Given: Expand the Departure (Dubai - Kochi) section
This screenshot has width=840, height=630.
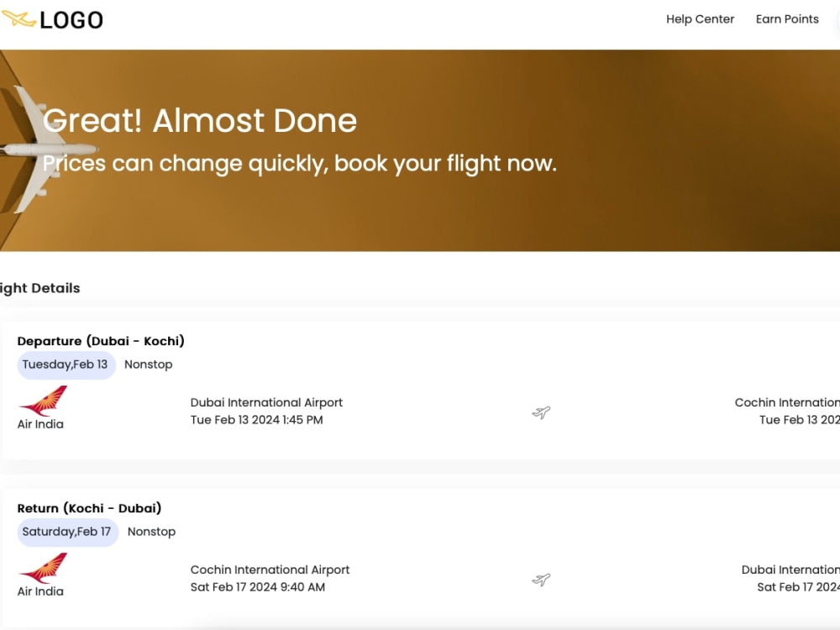Looking at the screenshot, I should pos(102,341).
